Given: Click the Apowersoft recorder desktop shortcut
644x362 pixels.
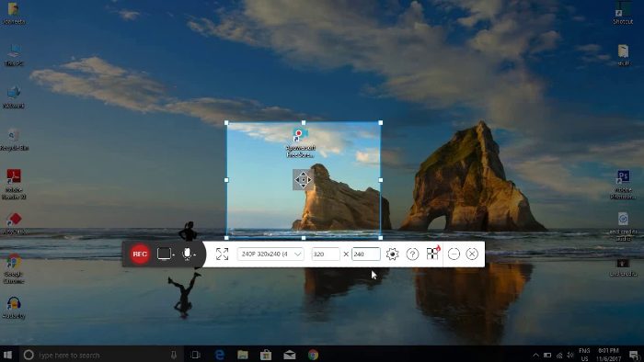Looking at the screenshot, I should [301, 142].
